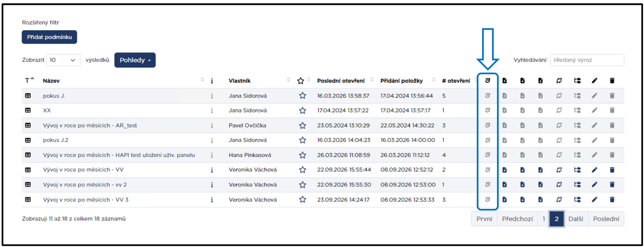Expand the 'Pohledy' dropdown button
The height and width of the screenshot is (247, 644).
[x=135, y=60]
